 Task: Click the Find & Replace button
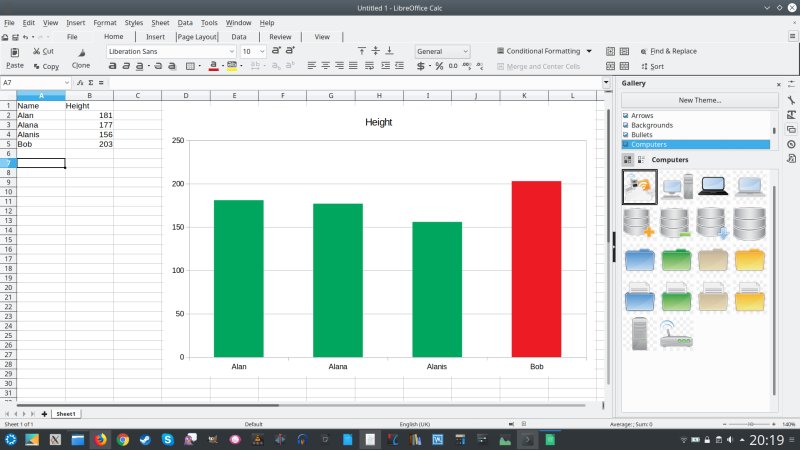(x=667, y=51)
